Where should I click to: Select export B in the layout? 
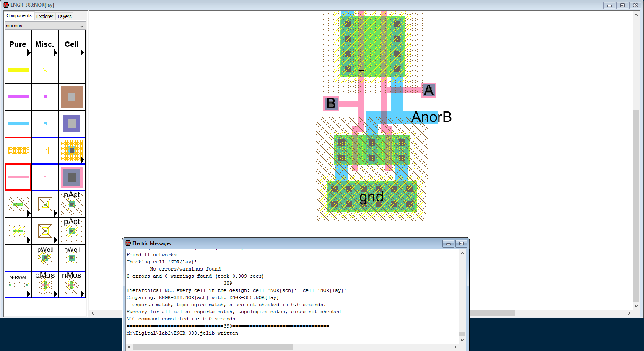click(x=331, y=103)
